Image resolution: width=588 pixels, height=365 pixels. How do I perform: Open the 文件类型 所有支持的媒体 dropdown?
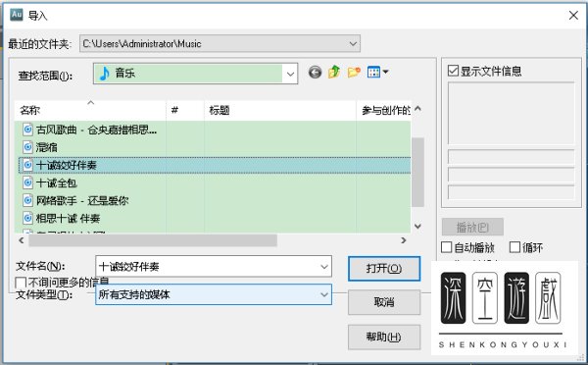(x=324, y=294)
